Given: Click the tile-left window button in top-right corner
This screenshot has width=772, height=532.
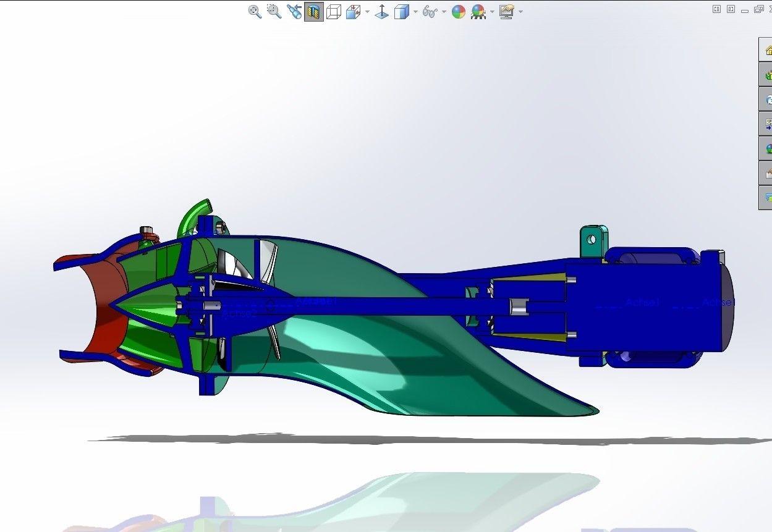Looking at the screenshot, I should 717,9.
